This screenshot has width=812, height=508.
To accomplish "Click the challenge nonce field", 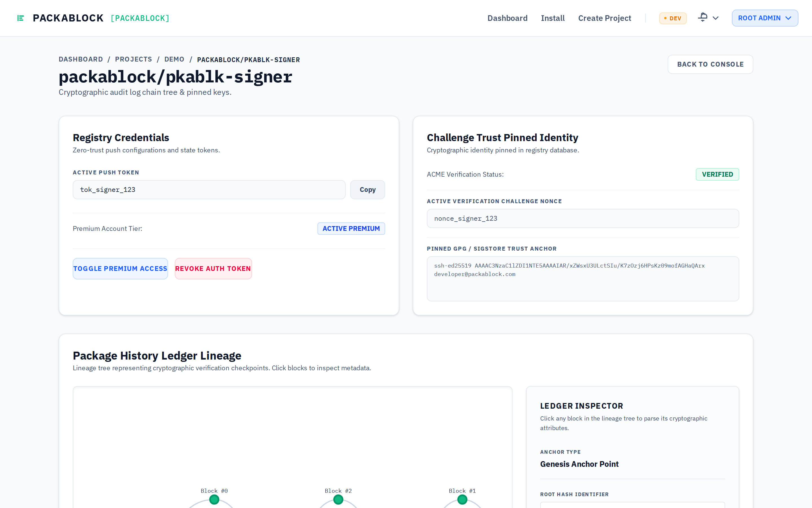I will (582, 218).
